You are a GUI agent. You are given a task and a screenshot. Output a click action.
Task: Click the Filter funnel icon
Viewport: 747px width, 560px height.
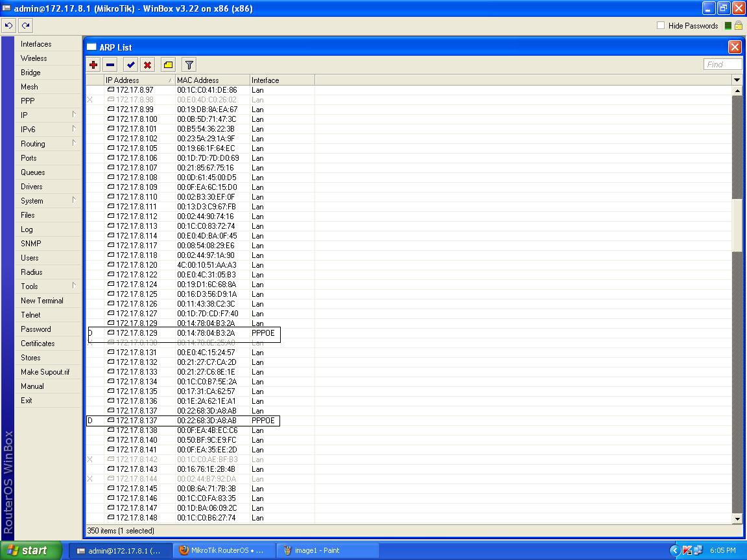pyautogui.click(x=189, y=65)
